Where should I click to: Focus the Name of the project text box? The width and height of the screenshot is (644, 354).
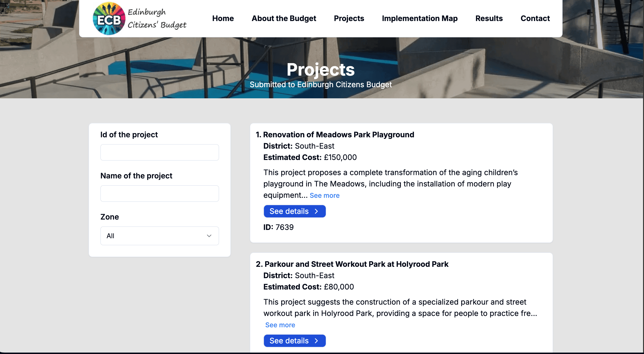160,193
